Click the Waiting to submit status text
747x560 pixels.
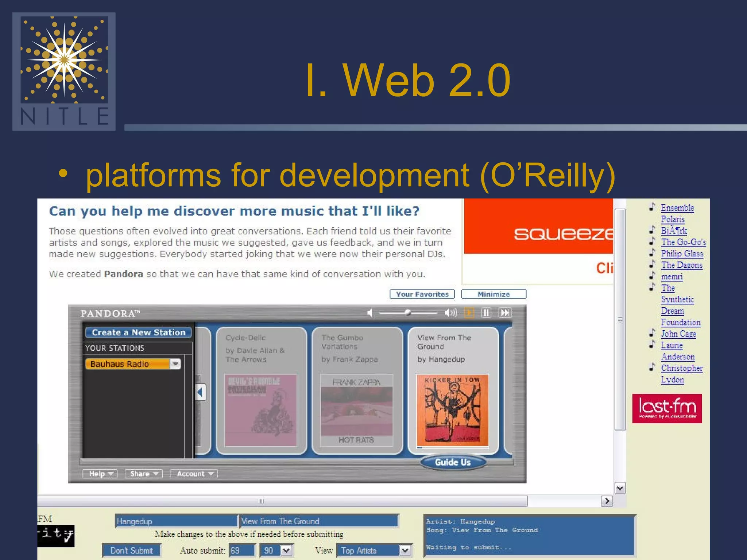point(469,547)
